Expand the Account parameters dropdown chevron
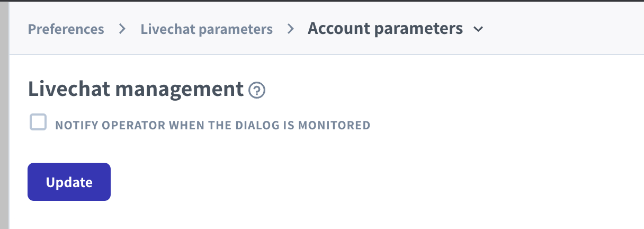 pyautogui.click(x=478, y=30)
